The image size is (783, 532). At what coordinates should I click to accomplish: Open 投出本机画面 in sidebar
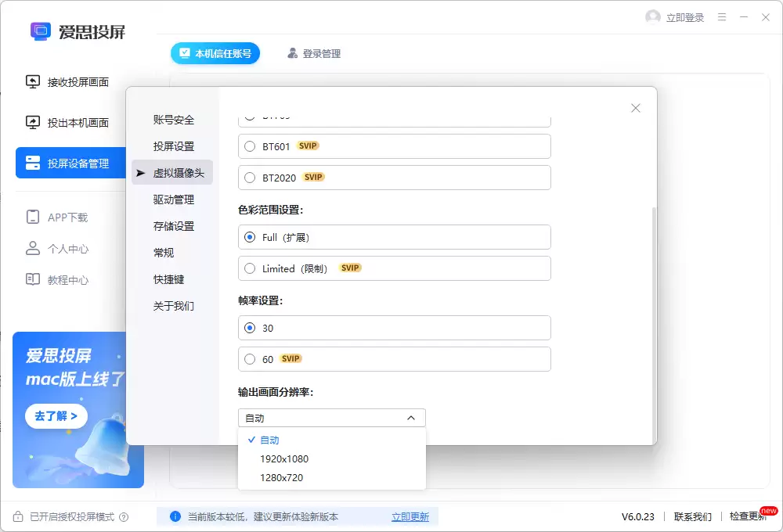pos(67,122)
